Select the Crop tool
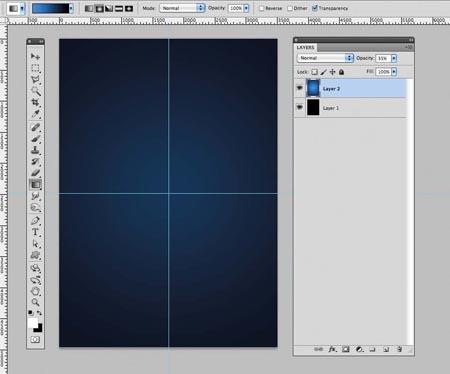 point(35,102)
